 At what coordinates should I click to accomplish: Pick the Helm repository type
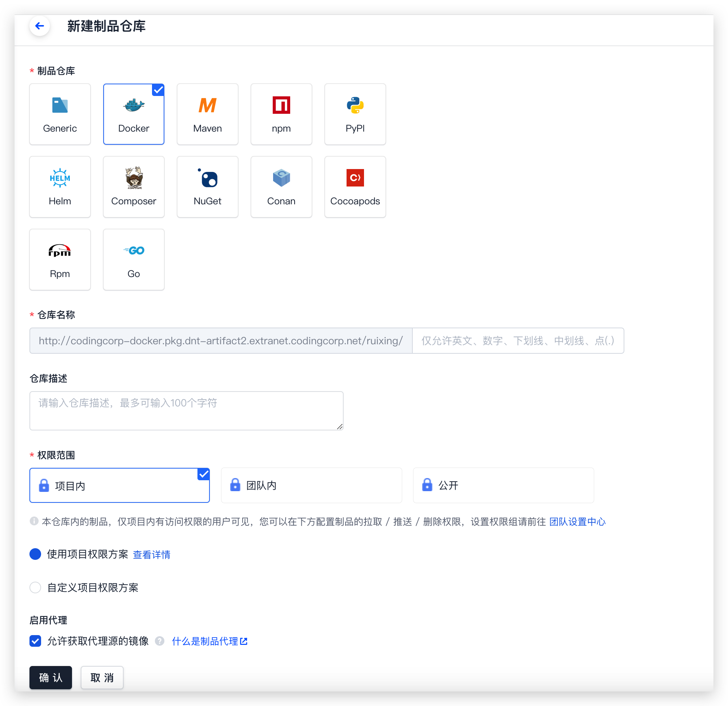pyautogui.click(x=60, y=187)
